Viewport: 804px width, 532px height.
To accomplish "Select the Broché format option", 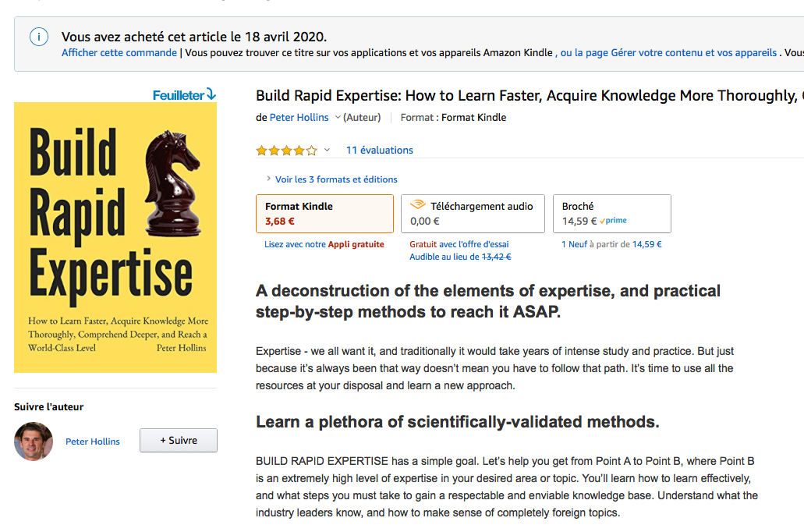I will 611,214.
